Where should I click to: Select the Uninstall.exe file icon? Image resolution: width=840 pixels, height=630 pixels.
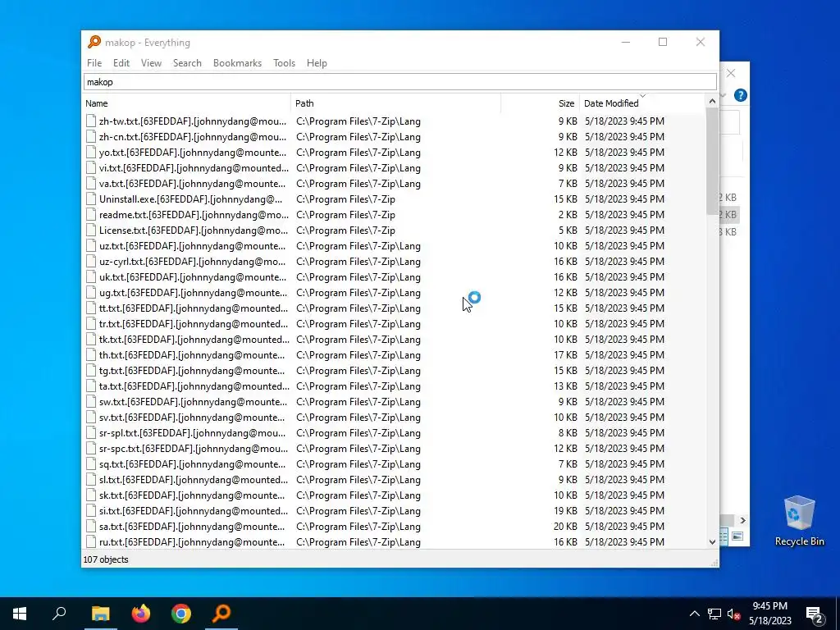pos(91,199)
